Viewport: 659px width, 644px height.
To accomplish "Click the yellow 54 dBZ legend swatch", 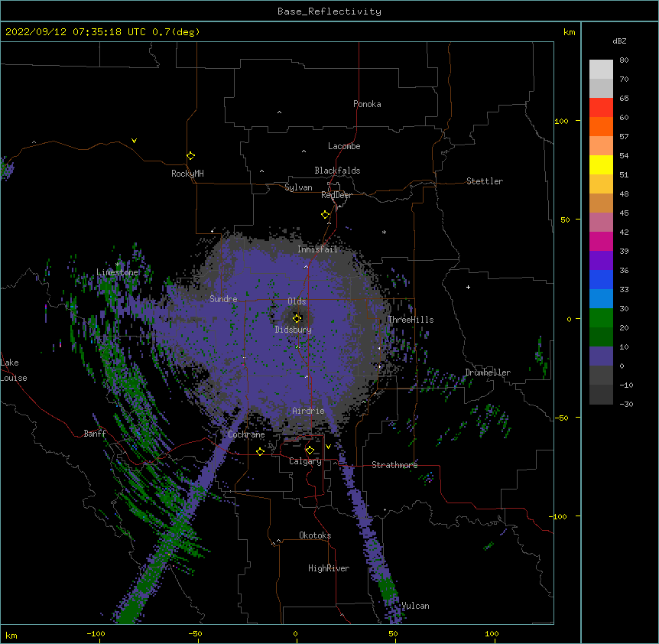I will coord(601,164).
